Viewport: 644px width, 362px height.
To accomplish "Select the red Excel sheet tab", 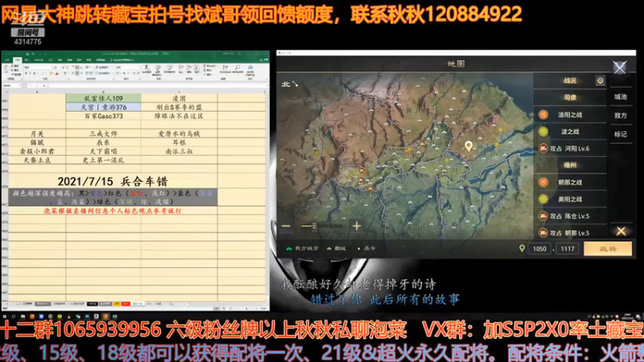I will coord(126,304).
